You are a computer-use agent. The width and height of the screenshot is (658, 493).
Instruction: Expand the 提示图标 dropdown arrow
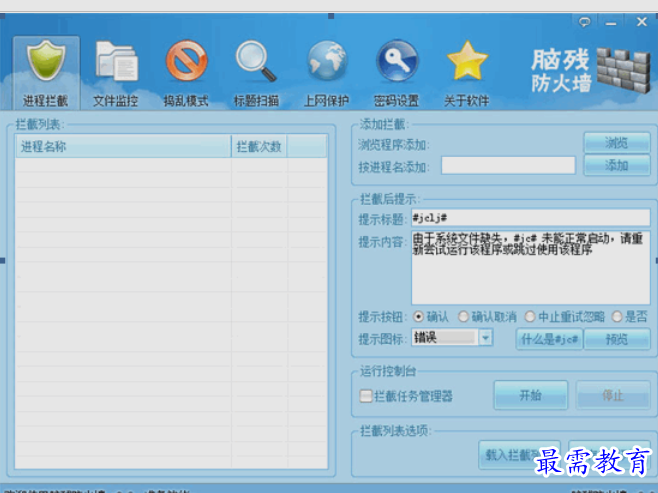click(x=486, y=337)
